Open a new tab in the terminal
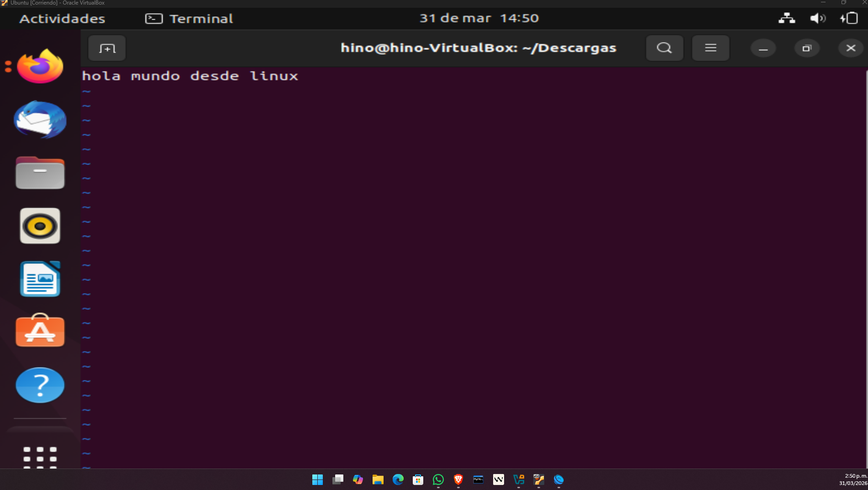Screen dimensions: 868x490 pyautogui.click(x=107, y=48)
